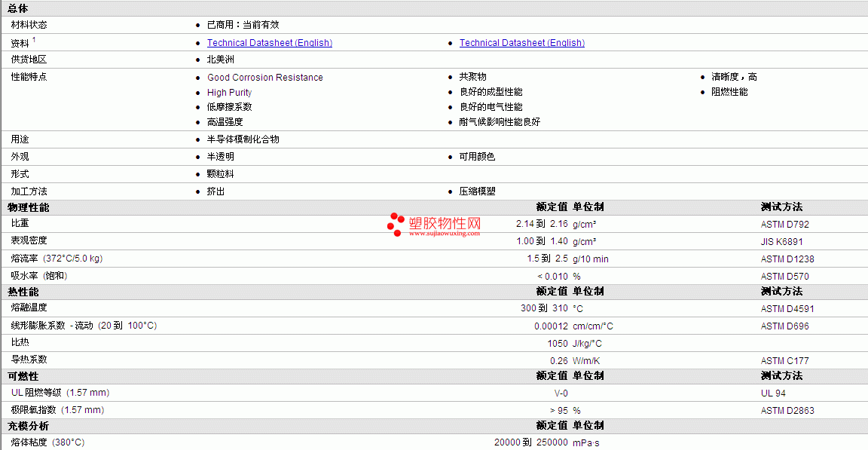Click ASTM D4591 test method
Viewport: 868px width, 450px height.
(787, 309)
